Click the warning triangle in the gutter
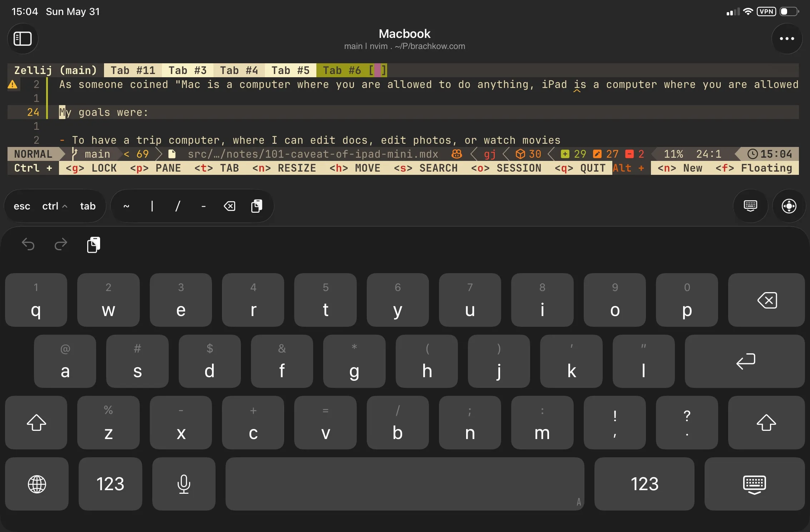 [x=13, y=85]
